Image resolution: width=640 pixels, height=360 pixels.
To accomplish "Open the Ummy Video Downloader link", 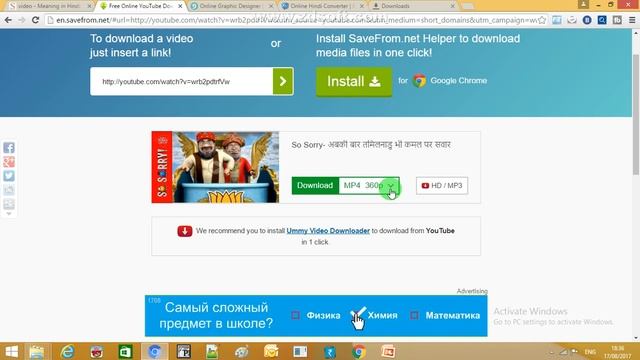I will click(328, 231).
